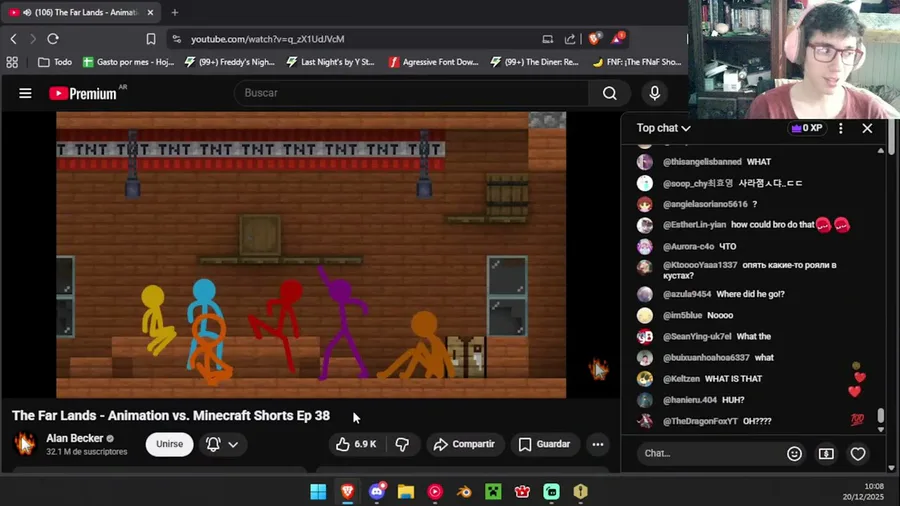Open more actions three-dot button
900x506 pixels.
coord(598,444)
